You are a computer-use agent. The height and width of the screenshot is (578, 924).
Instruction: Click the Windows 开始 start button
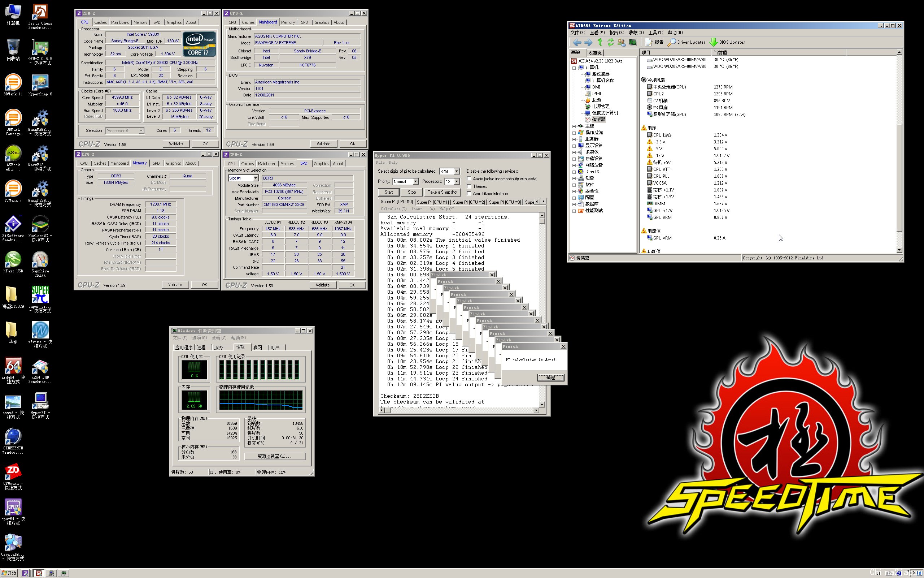pyautogui.click(x=9, y=573)
